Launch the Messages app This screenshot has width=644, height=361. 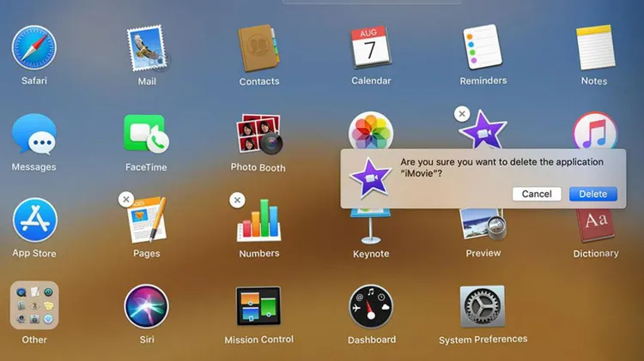34,134
